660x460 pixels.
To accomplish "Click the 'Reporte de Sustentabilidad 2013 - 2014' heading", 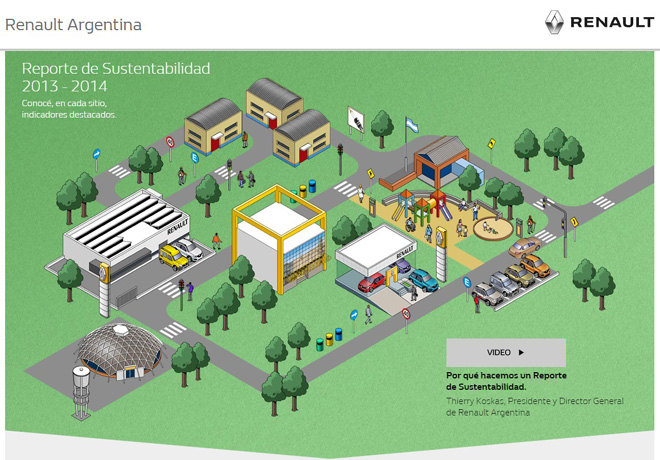I will pos(116,77).
